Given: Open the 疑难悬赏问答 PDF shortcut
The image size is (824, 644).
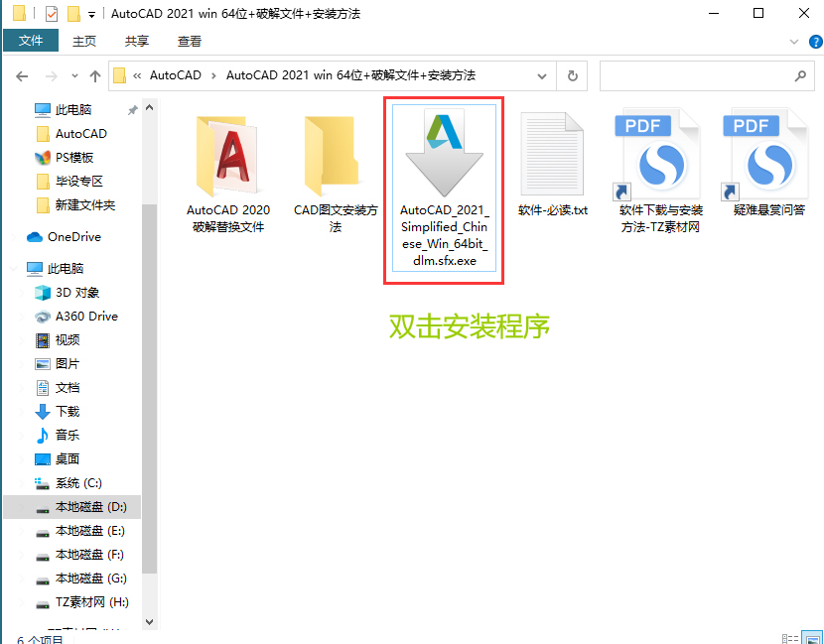Looking at the screenshot, I should [768, 163].
